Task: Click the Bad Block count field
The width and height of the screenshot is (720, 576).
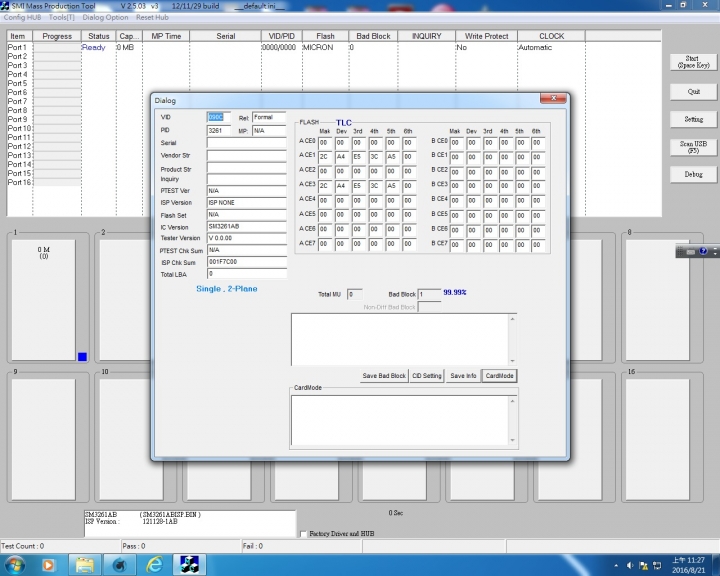Action: (x=429, y=294)
